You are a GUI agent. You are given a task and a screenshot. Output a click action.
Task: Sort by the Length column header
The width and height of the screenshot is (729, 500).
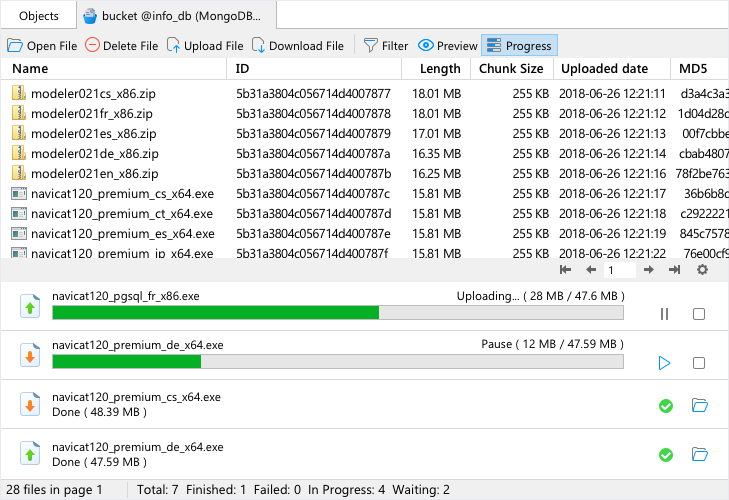436,69
